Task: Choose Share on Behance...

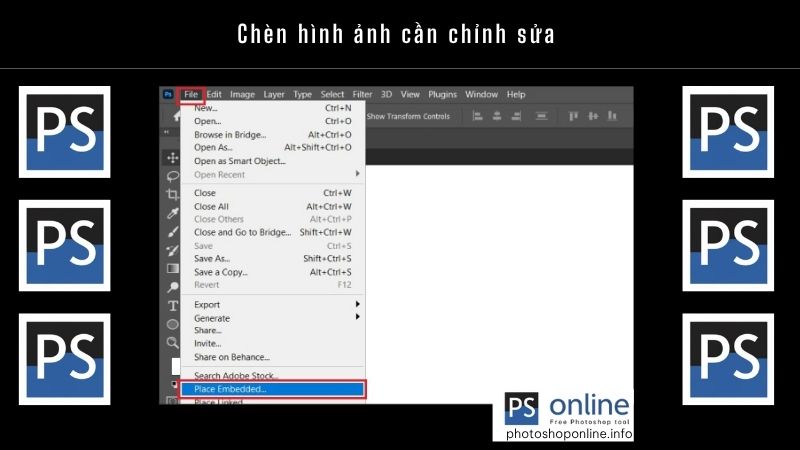Action: (x=273, y=357)
